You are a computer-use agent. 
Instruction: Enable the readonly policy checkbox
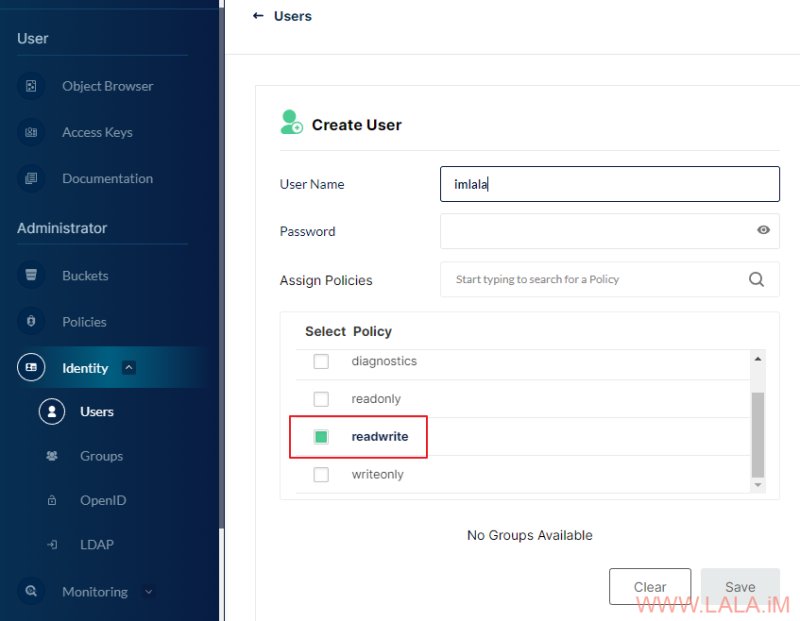[321, 399]
